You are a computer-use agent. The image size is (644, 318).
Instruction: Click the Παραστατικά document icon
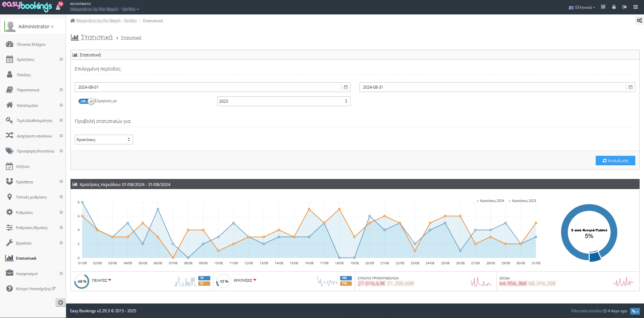(x=10, y=90)
